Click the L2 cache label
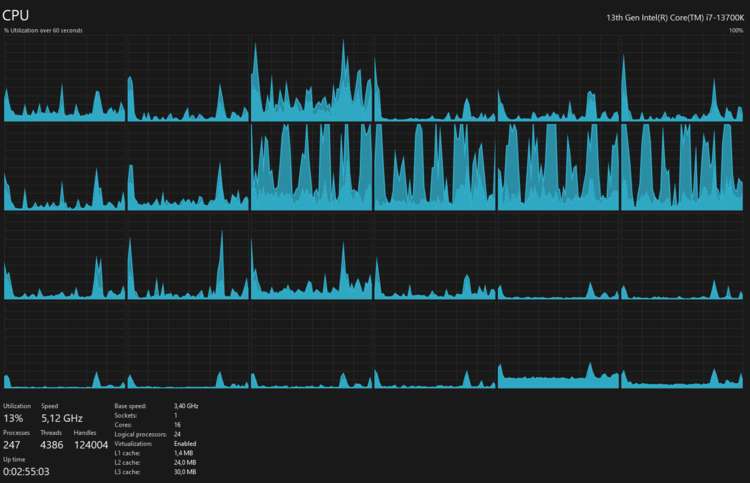Viewport: 750px width, 483px height. (127, 462)
